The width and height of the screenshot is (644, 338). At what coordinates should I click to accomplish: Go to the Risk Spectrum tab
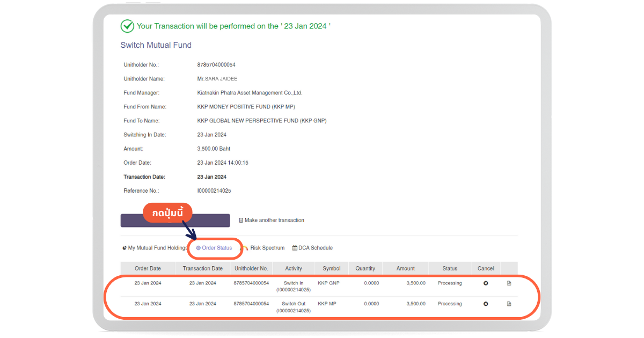pyautogui.click(x=267, y=248)
